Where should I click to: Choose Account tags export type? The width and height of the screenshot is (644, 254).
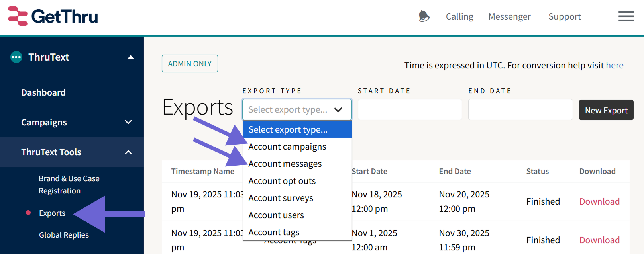[297, 232]
